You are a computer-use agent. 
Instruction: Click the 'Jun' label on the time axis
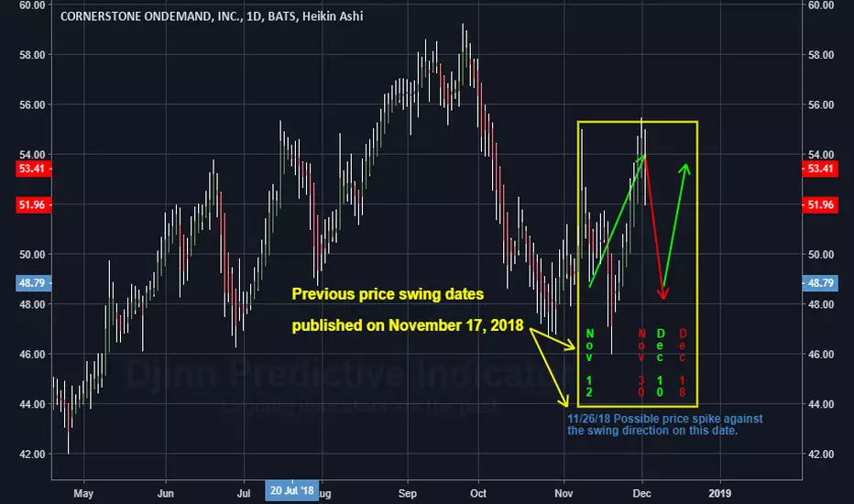pos(166,493)
